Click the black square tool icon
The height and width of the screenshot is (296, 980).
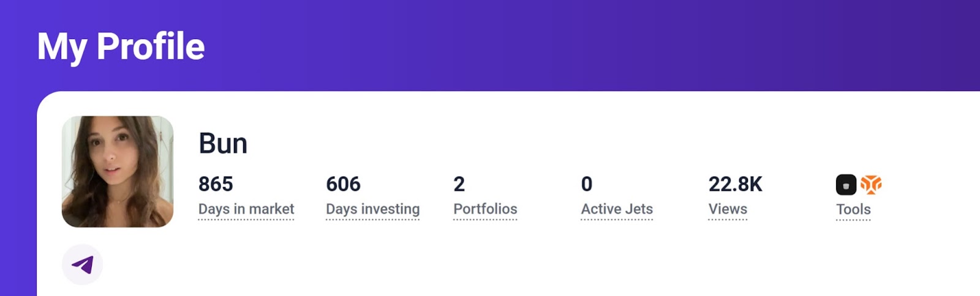tap(846, 185)
